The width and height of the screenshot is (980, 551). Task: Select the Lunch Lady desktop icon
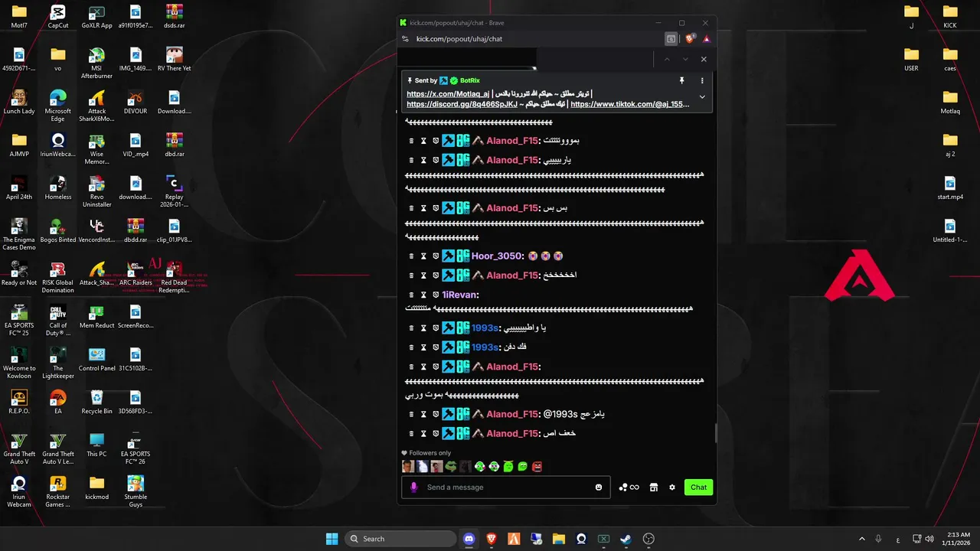19,101
